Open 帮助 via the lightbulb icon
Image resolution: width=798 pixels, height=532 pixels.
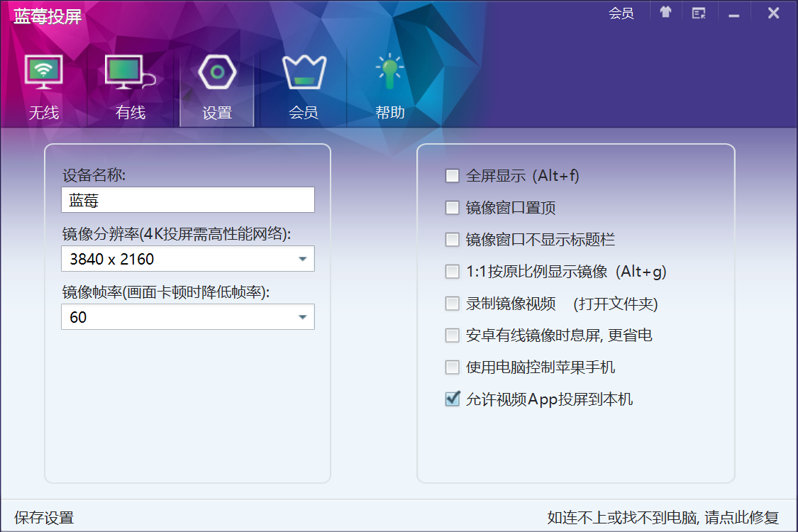point(389,71)
